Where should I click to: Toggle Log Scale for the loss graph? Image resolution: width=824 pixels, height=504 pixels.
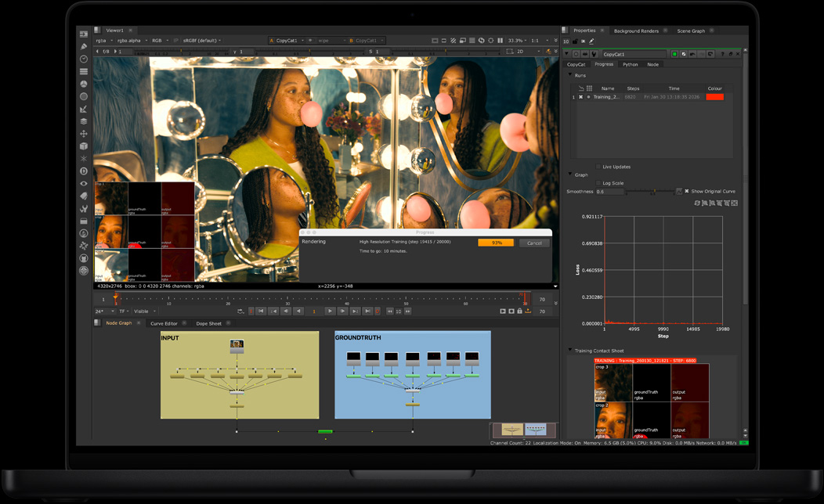[598, 182]
